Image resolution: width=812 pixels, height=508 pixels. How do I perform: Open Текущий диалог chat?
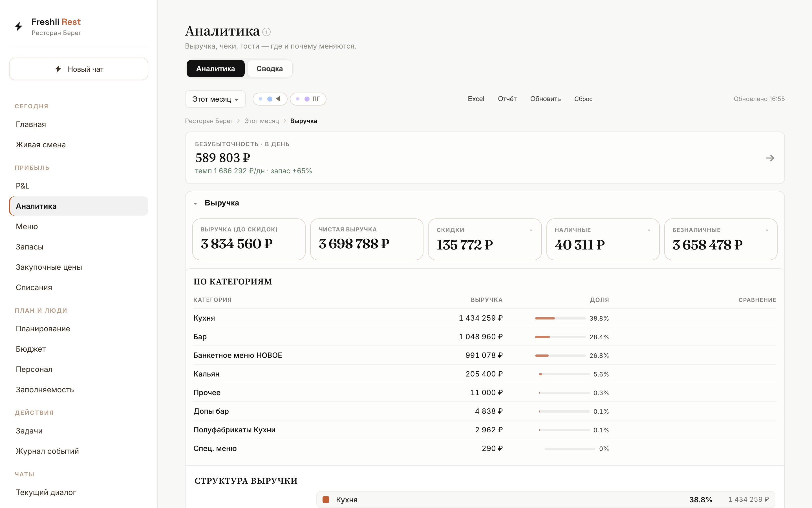tap(78, 492)
